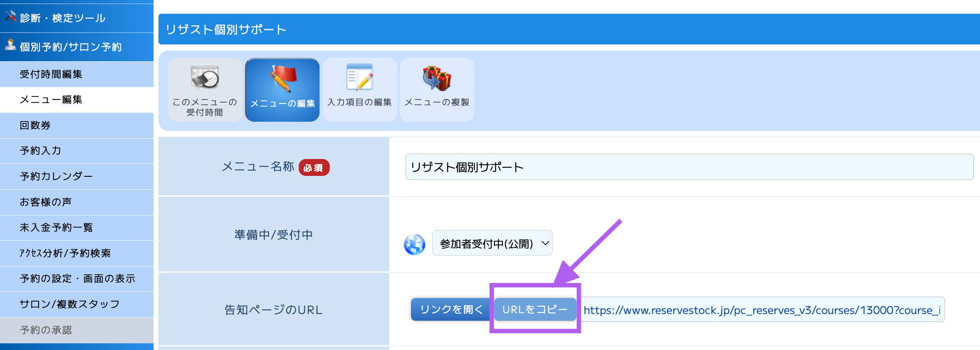Select メニュー編集 in the sidebar
The height and width of the screenshot is (350, 980).
(x=51, y=99)
